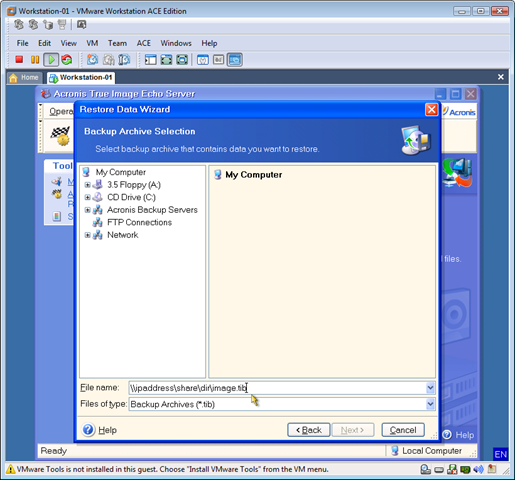Click the red Power Off toolbar icon
The height and width of the screenshot is (480, 515).
tap(19, 60)
